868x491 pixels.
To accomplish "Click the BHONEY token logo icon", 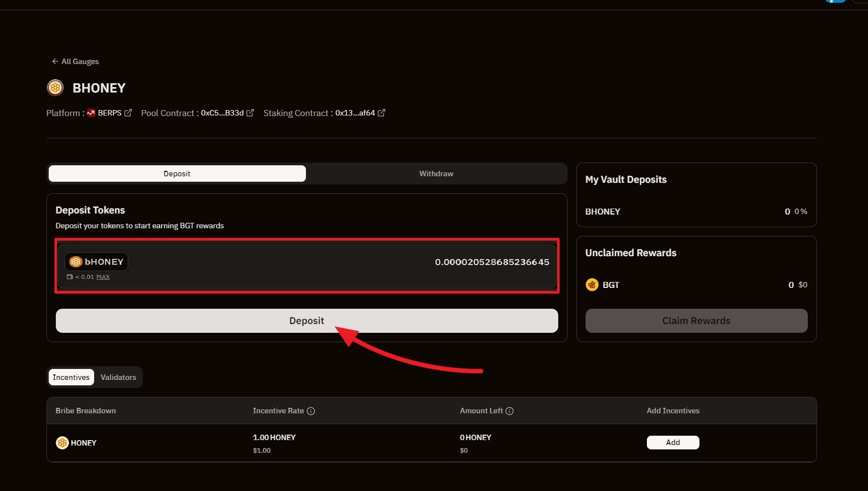I will point(55,88).
